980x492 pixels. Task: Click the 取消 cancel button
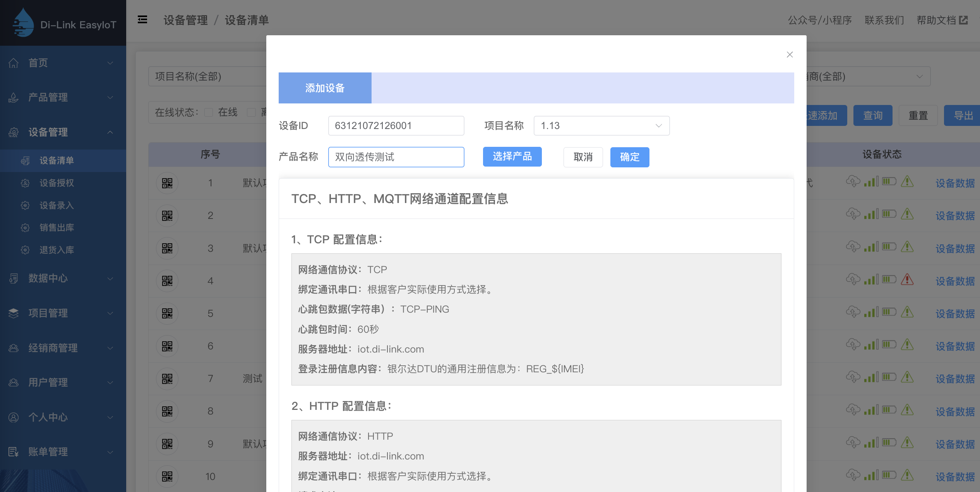coord(583,157)
